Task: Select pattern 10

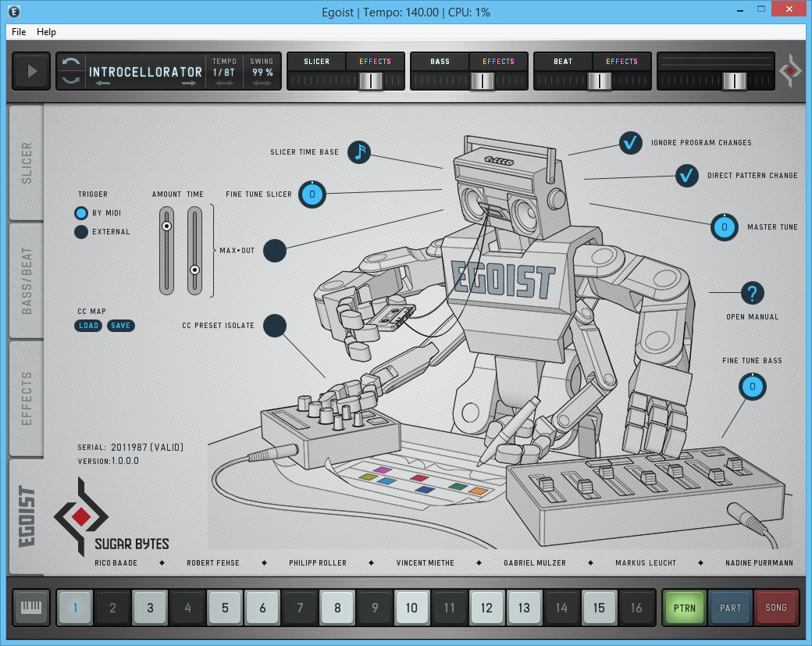Action: [x=411, y=607]
